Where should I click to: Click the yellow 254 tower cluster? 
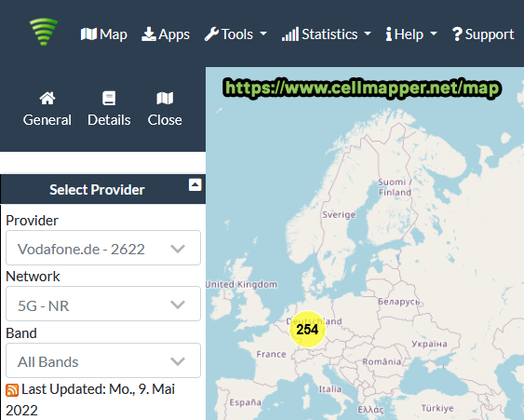(x=307, y=330)
